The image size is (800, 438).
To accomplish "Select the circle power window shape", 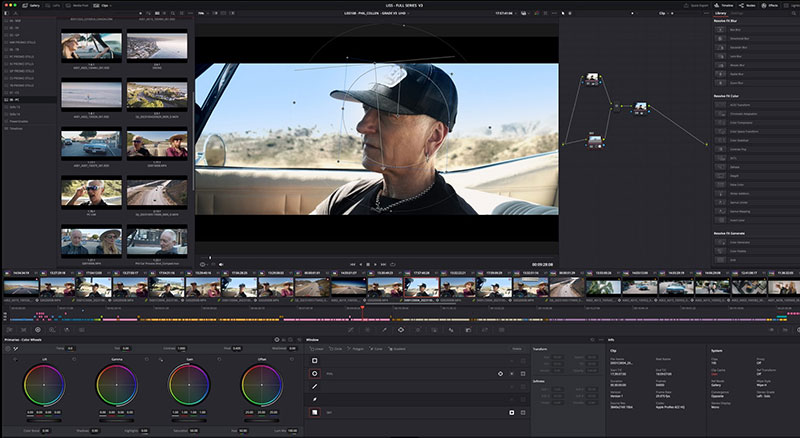I will click(316, 373).
